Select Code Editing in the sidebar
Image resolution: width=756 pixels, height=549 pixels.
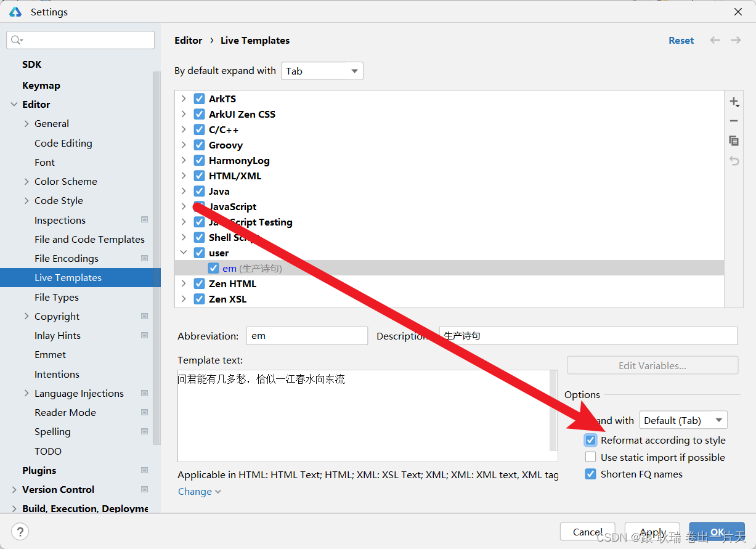pos(63,143)
